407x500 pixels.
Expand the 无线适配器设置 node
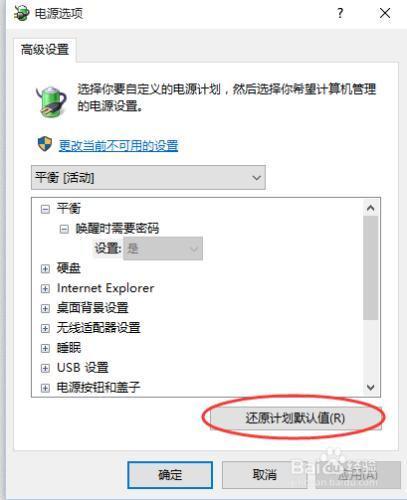point(45,328)
